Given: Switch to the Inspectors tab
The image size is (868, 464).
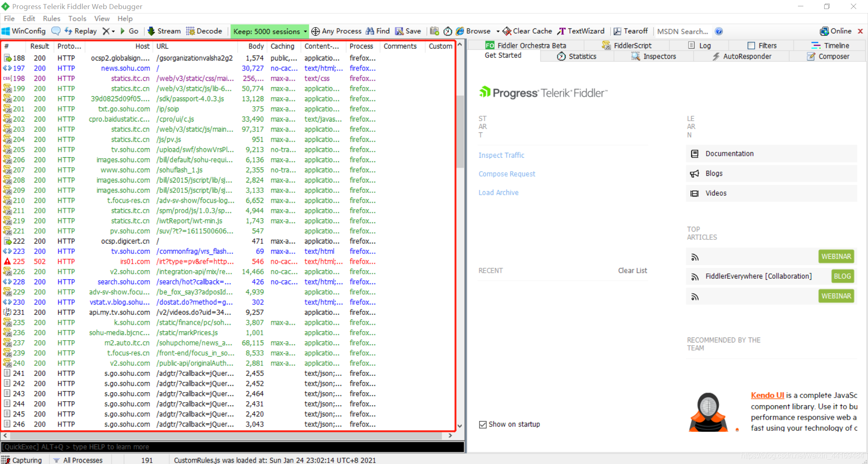Looking at the screenshot, I should click(654, 56).
